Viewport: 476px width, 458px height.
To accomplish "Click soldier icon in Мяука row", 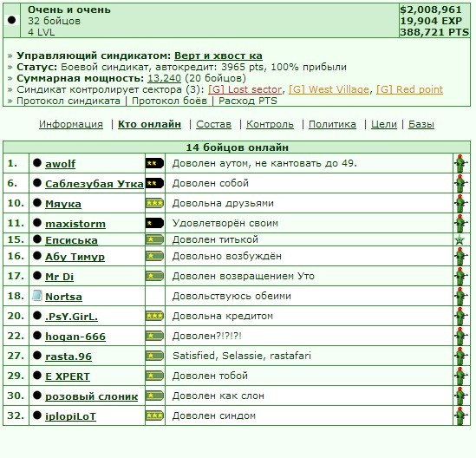I will coord(461,204).
